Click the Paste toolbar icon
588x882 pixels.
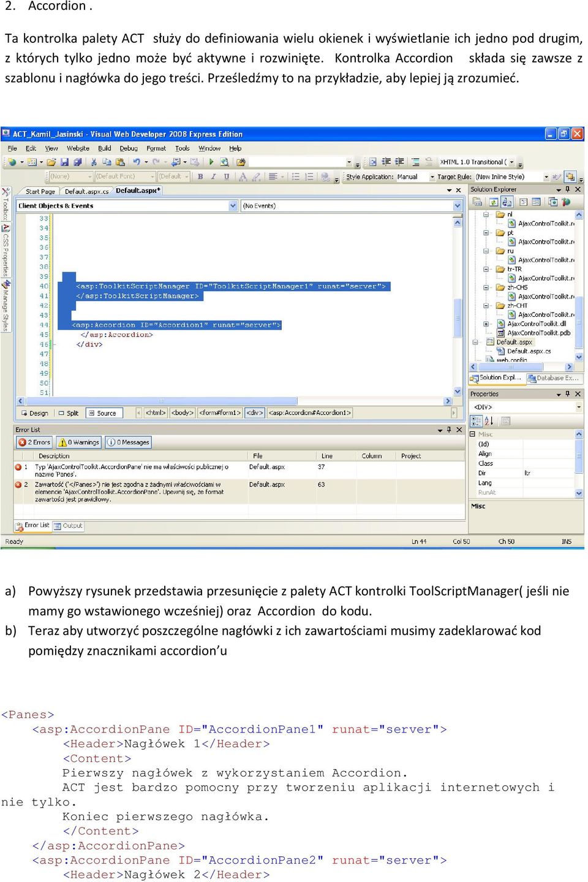120,162
